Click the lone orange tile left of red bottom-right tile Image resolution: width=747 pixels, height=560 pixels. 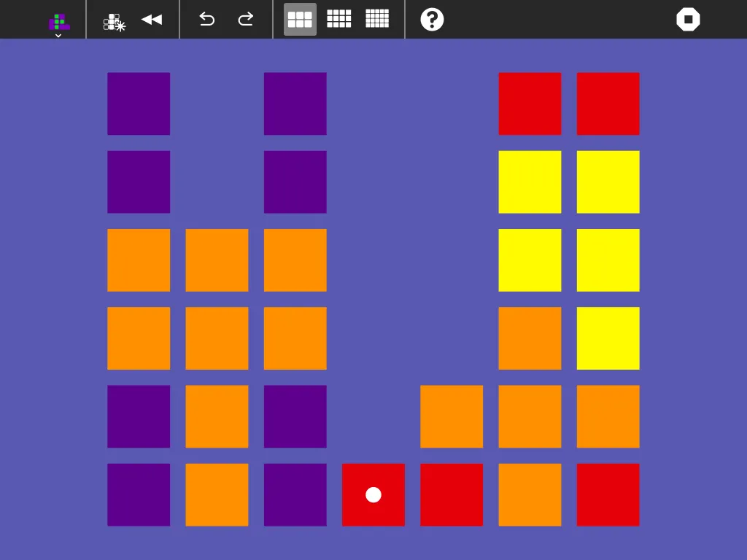click(530, 495)
